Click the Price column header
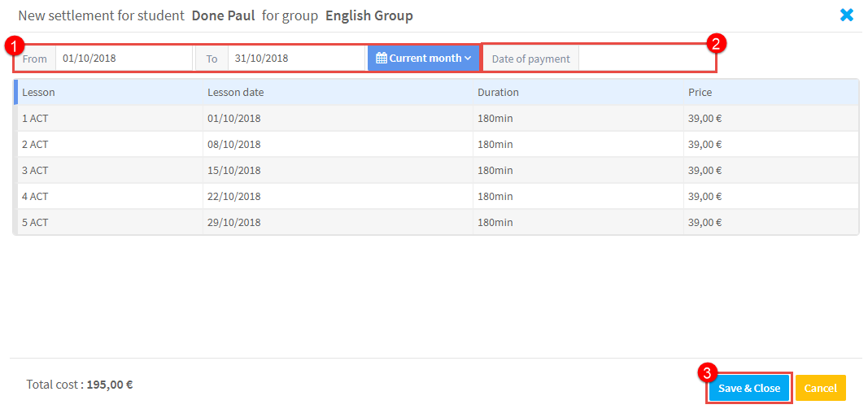 pyautogui.click(x=700, y=92)
